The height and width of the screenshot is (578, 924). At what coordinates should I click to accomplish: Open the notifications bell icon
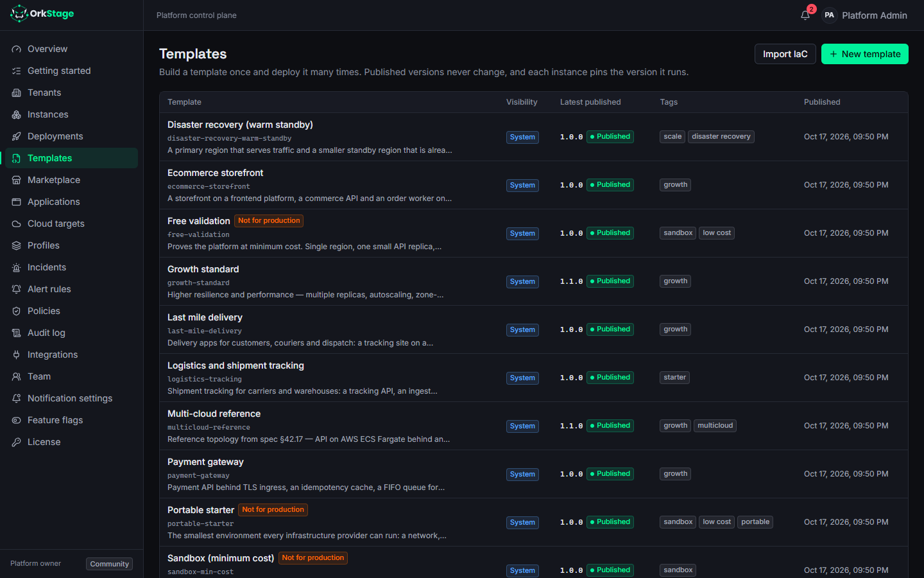(805, 15)
